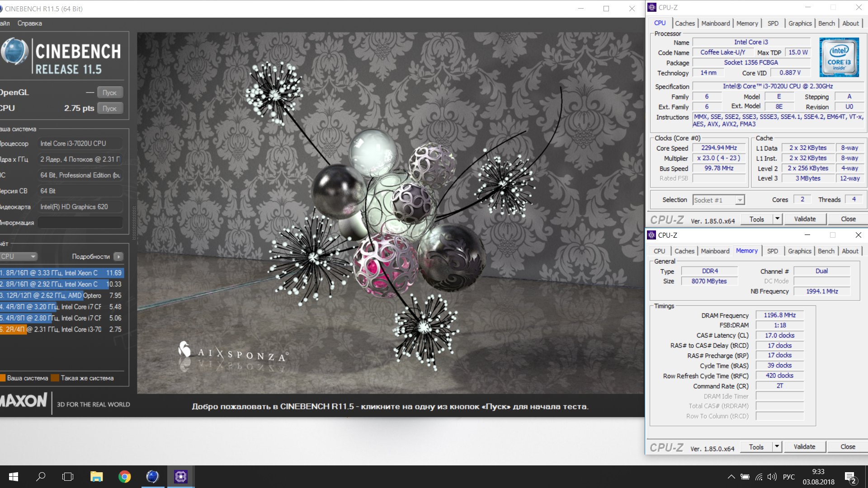Click the lower CPU-Z window title icon
The height and width of the screenshot is (488, 868).
tap(651, 235)
